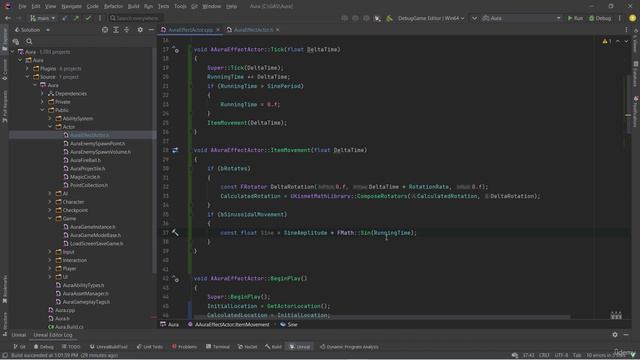This screenshot has width=640, height=360.
Task: Select MagicCircle.h in the tree
Action: coord(85,177)
